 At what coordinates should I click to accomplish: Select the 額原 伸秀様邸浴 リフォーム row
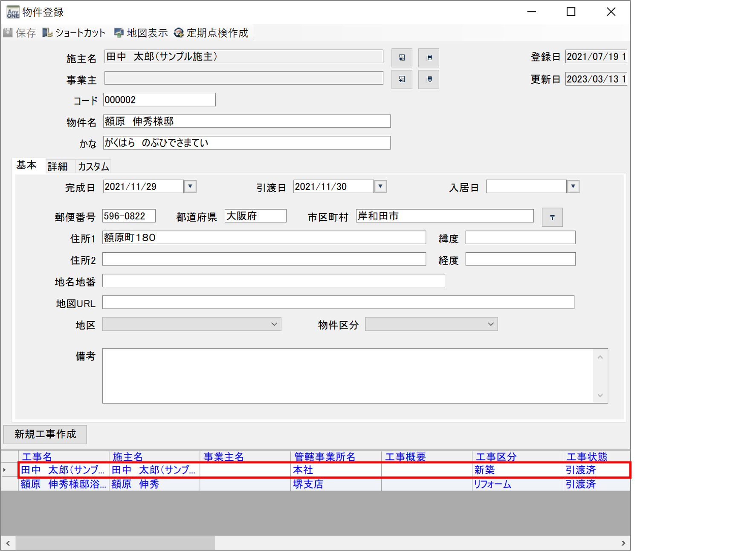[x=64, y=485]
